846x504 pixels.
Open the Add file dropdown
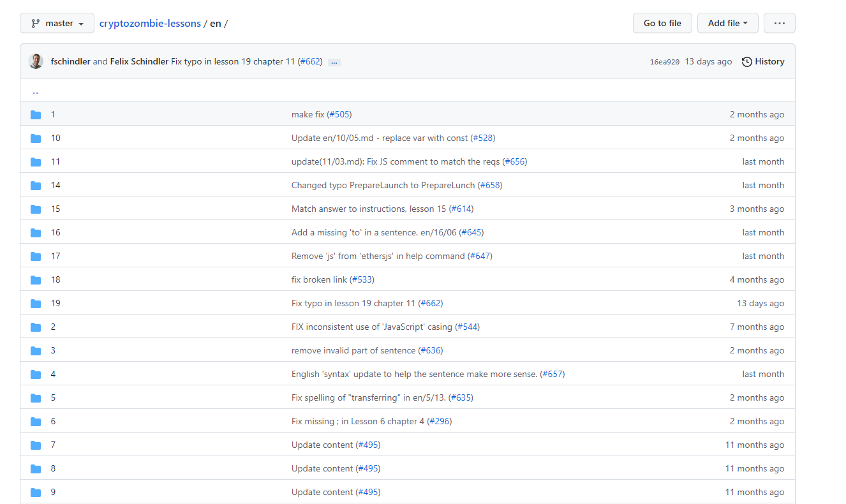727,22
